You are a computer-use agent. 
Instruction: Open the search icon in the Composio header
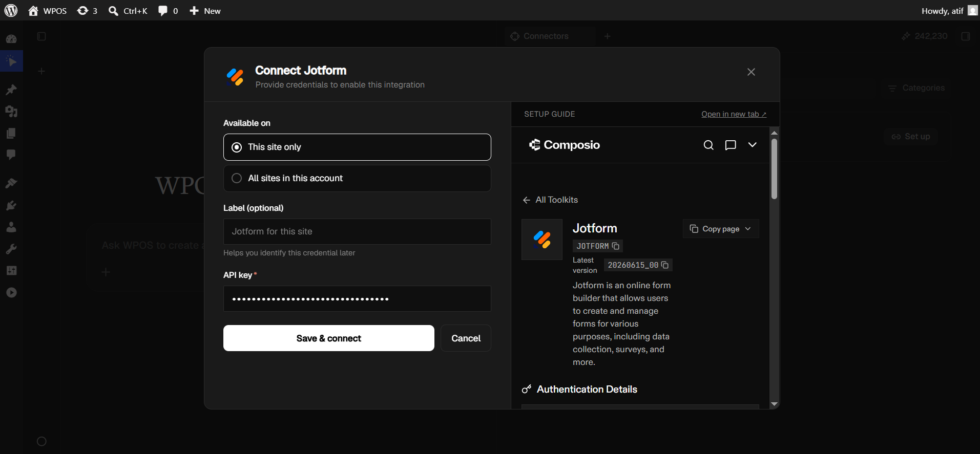708,145
